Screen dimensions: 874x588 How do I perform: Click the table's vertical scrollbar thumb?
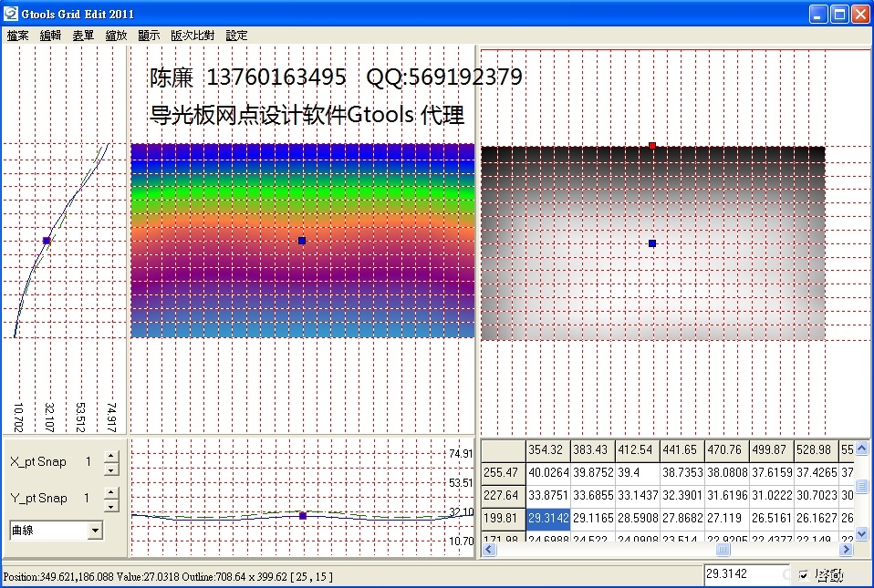pos(862,486)
